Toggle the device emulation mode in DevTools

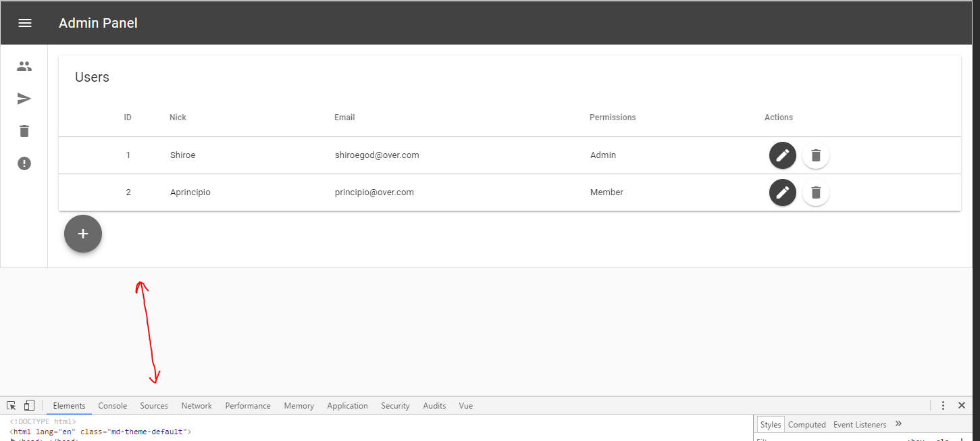click(28, 405)
